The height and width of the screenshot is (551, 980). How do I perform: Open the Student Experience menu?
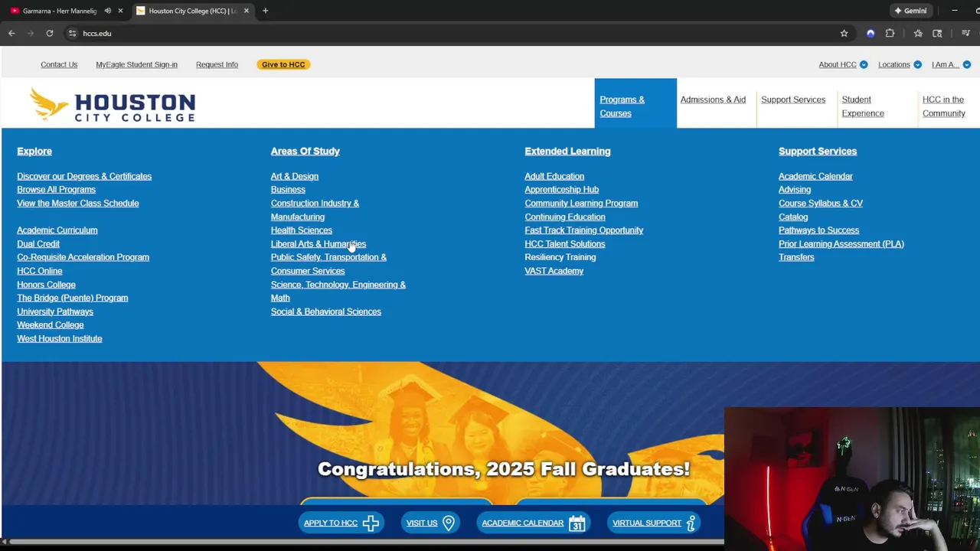(863, 106)
